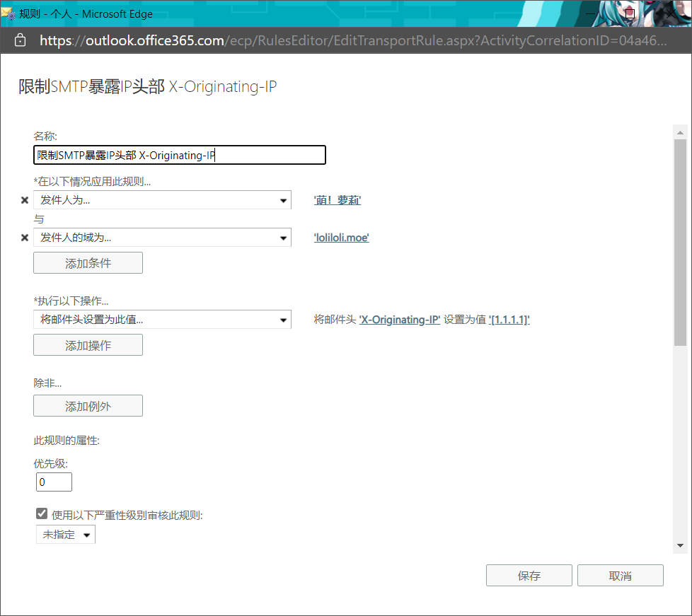Open the '萌！萝莉' sender link
Image resolution: width=692 pixels, height=616 pixels.
click(x=338, y=200)
